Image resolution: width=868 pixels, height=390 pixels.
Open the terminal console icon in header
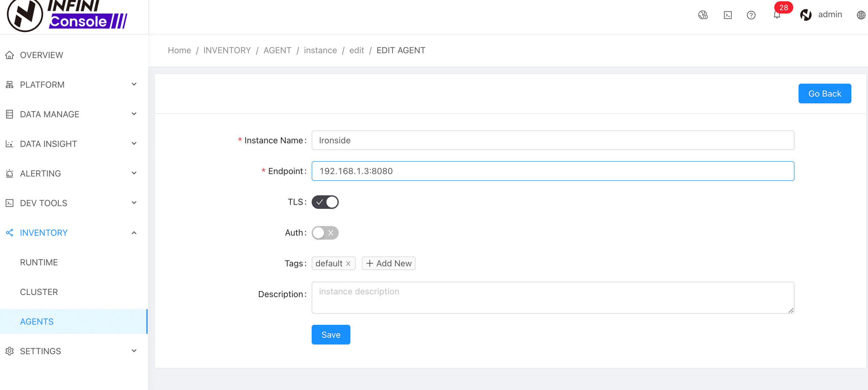(728, 15)
